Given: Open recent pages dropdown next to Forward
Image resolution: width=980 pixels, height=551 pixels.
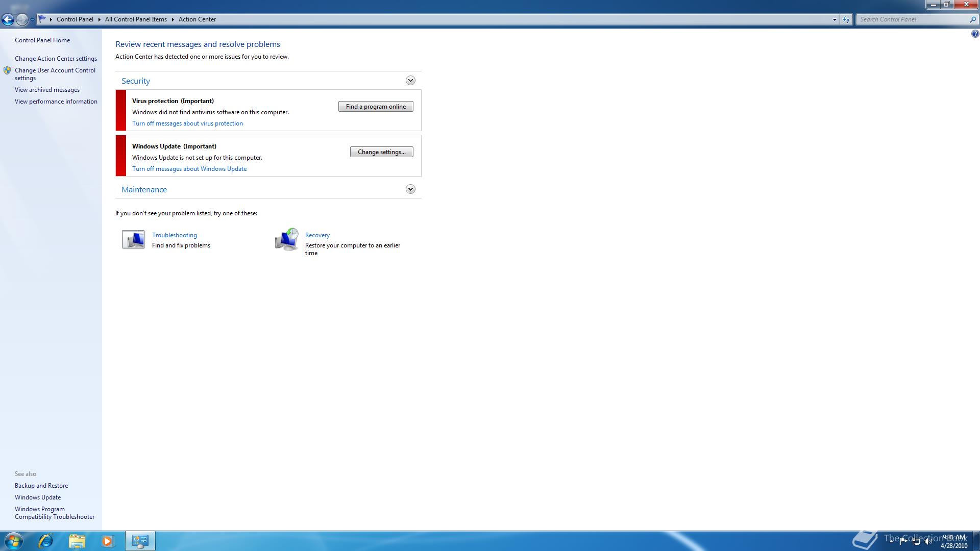Looking at the screenshot, I should (32, 20).
